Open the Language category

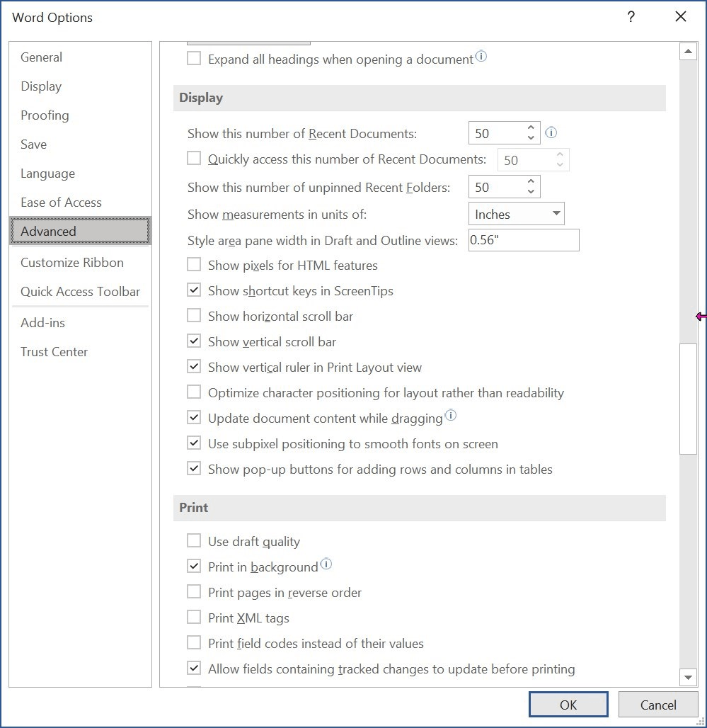point(80,174)
